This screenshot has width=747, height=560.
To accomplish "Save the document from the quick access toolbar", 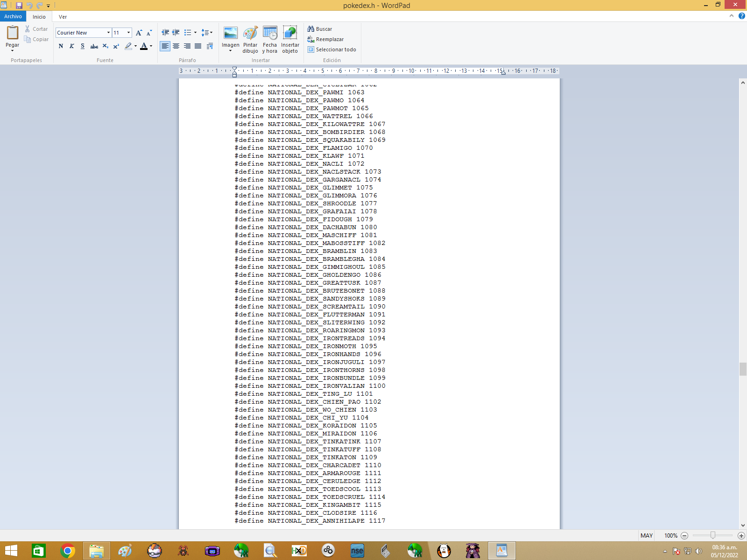I will pos(19,6).
